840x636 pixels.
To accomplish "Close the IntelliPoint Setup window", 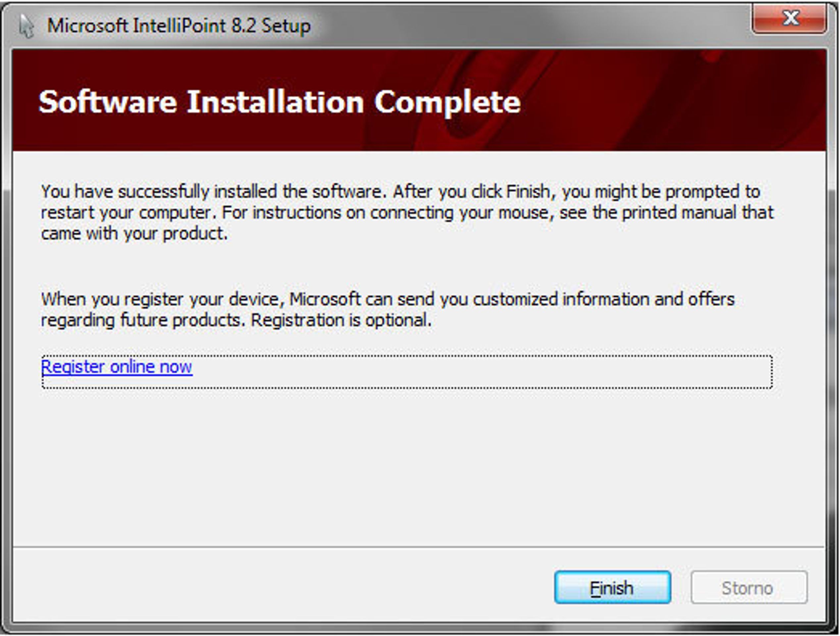I will (790, 18).
